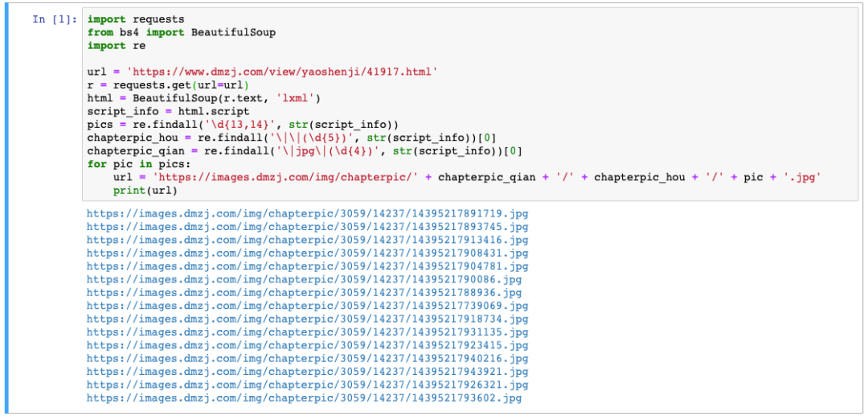The image size is (868, 416).
Task: Click the import requests line
Action: click(136, 19)
